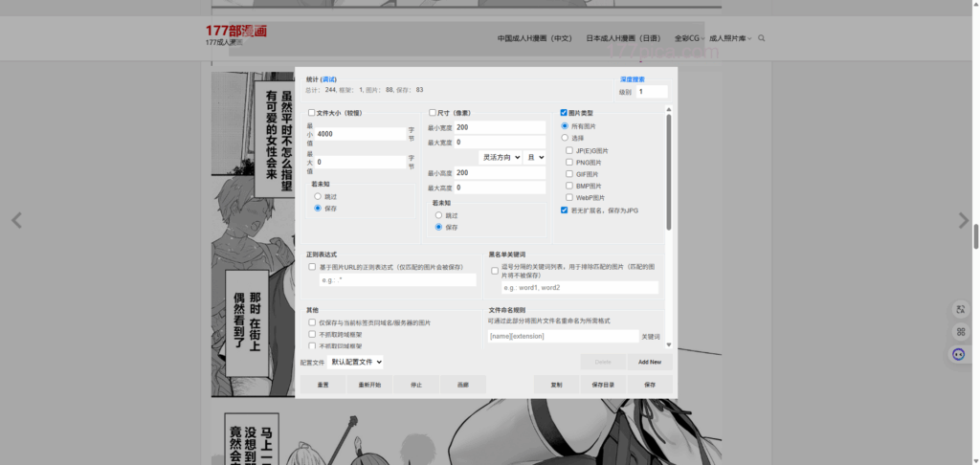Enable the 正则表达式 URL filter checkbox
Screen dimensions: 980x465
coord(312,267)
